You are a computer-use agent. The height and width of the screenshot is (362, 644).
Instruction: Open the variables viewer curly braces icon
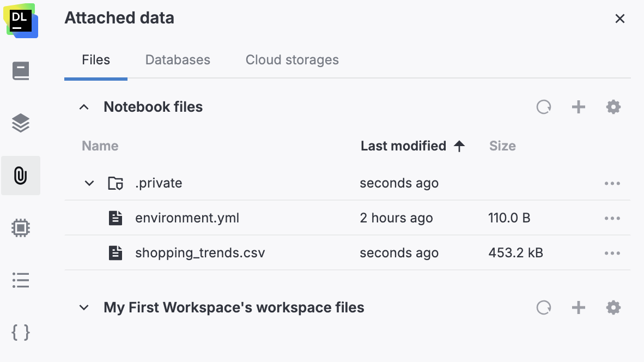pos(21,332)
